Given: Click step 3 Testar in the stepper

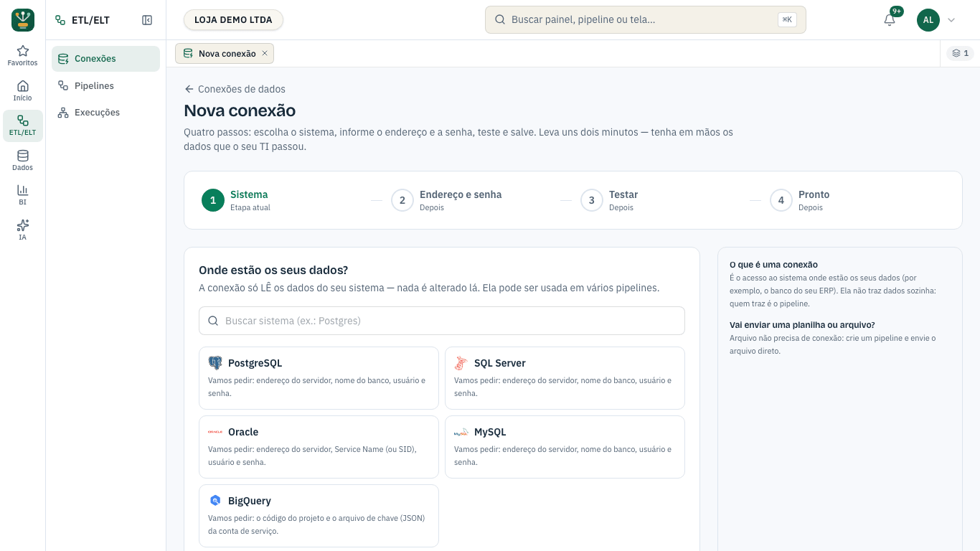Looking at the screenshot, I should point(609,200).
